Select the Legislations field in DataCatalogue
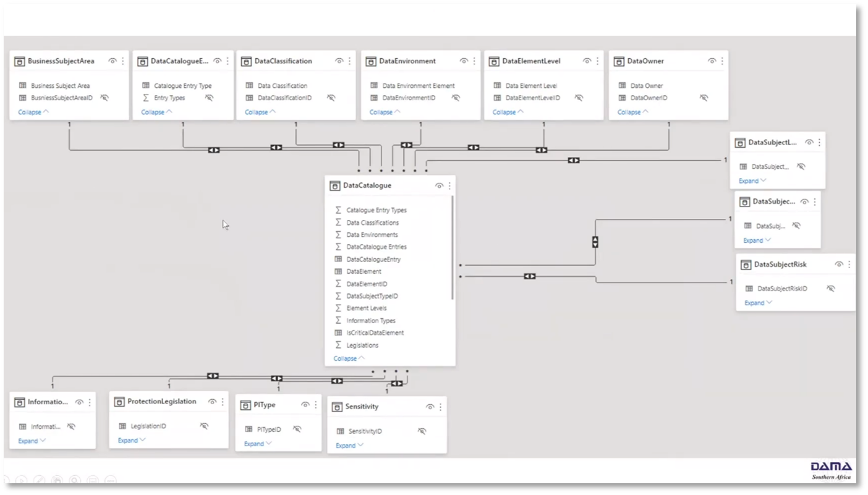 pos(362,345)
